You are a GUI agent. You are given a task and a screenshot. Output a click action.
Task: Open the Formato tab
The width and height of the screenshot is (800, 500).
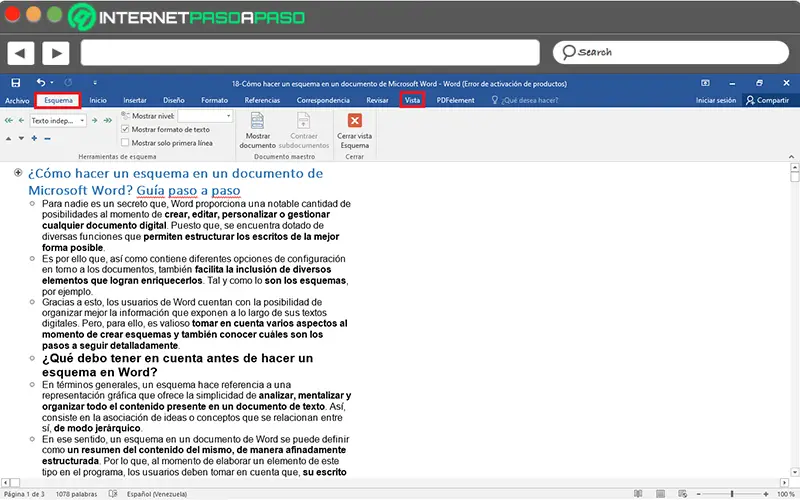pos(214,101)
